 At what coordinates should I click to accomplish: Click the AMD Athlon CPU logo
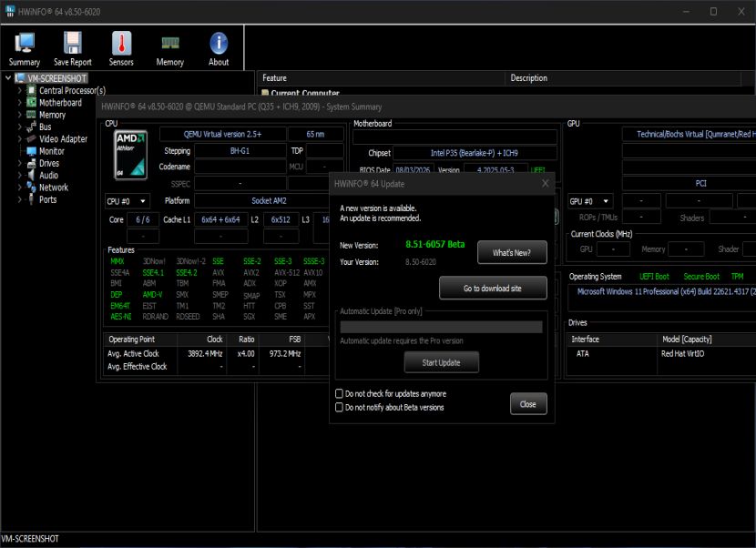pos(130,155)
